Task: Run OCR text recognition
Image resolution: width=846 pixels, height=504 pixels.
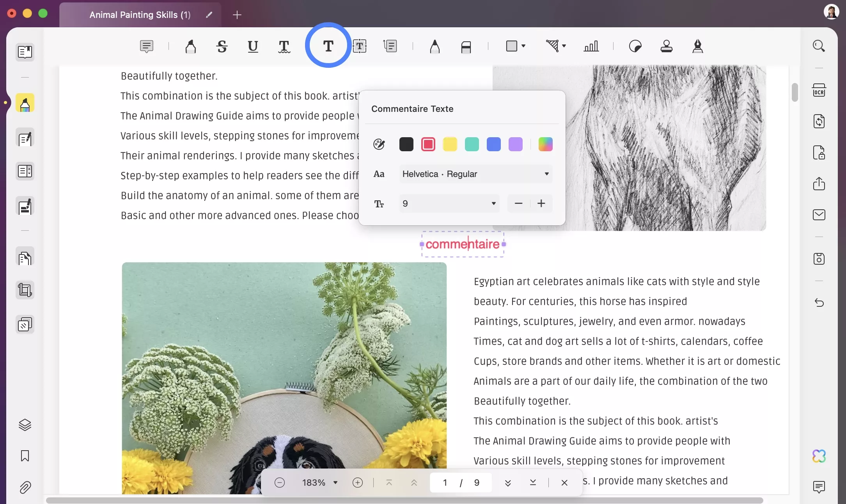Action: [x=819, y=90]
